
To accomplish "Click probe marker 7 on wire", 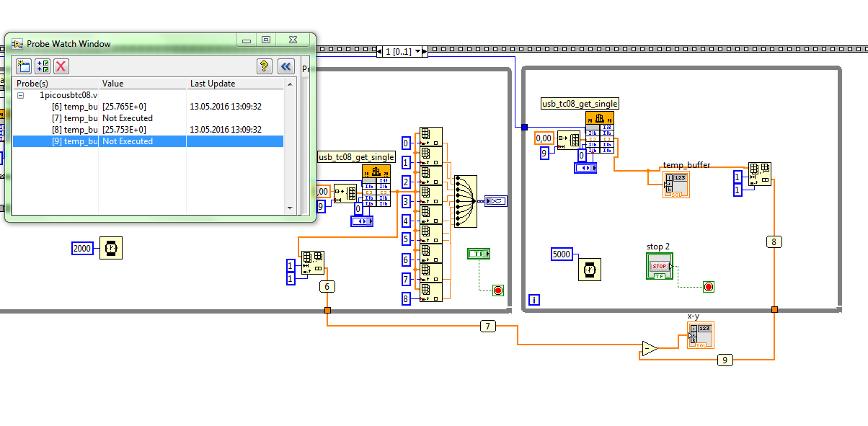I will click(x=488, y=327).
